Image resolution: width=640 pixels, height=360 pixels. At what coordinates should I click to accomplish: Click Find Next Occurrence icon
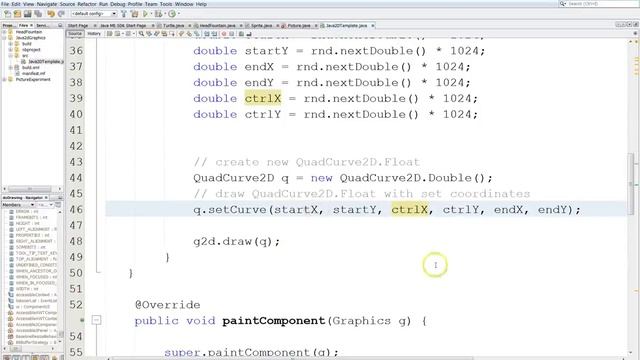point(156,33)
